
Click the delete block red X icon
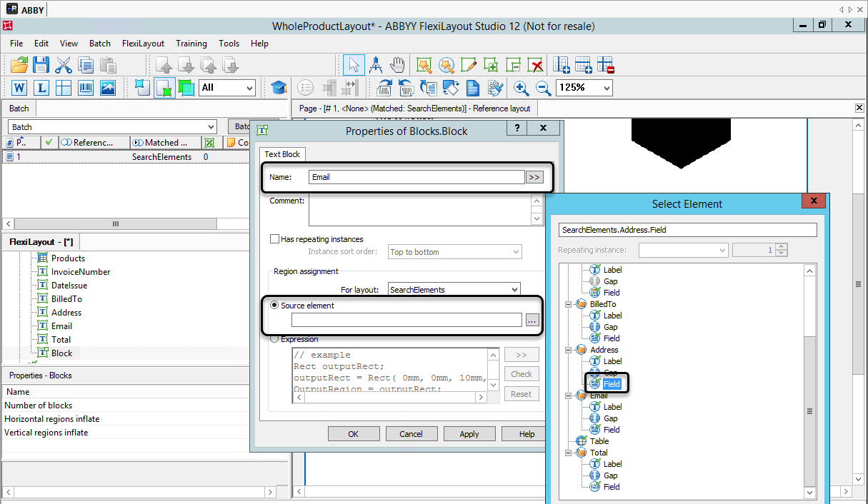click(x=536, y=66)
